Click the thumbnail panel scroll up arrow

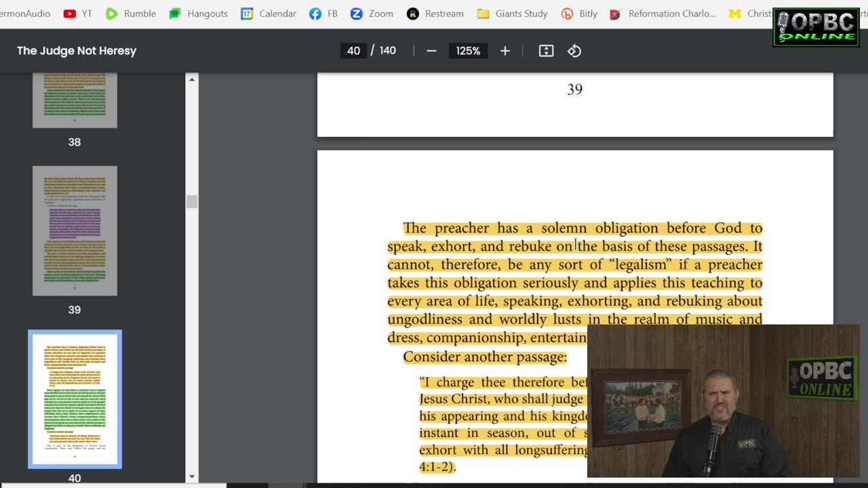click(192, 79)
